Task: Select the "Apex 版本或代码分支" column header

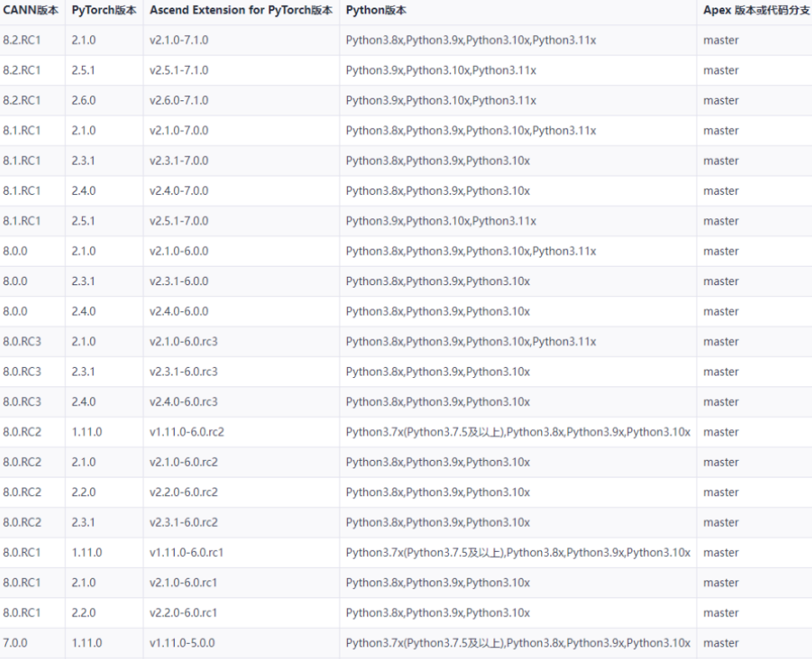Action: [x=756, y=10]
